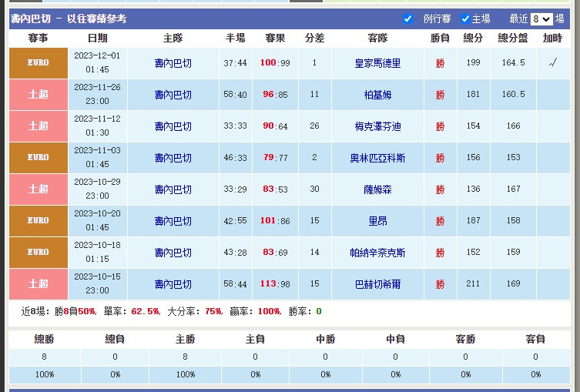Open 梅克澤芬迪 team link

[377, 126]
